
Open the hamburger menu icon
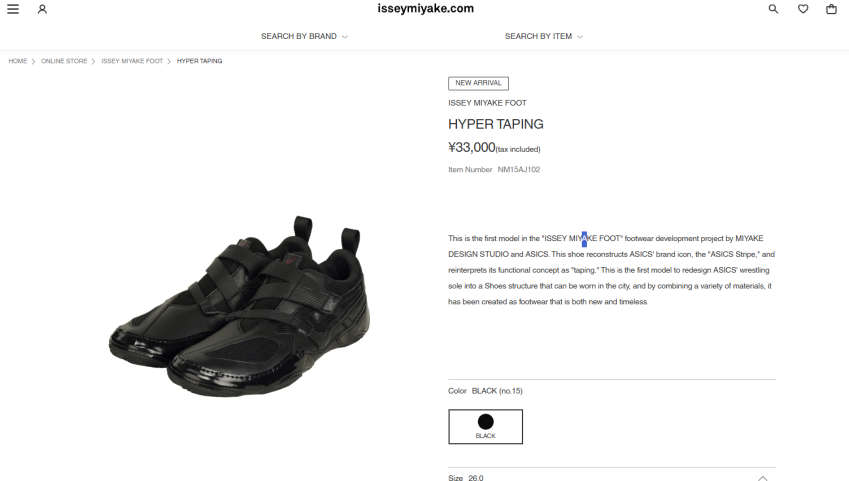13,9
